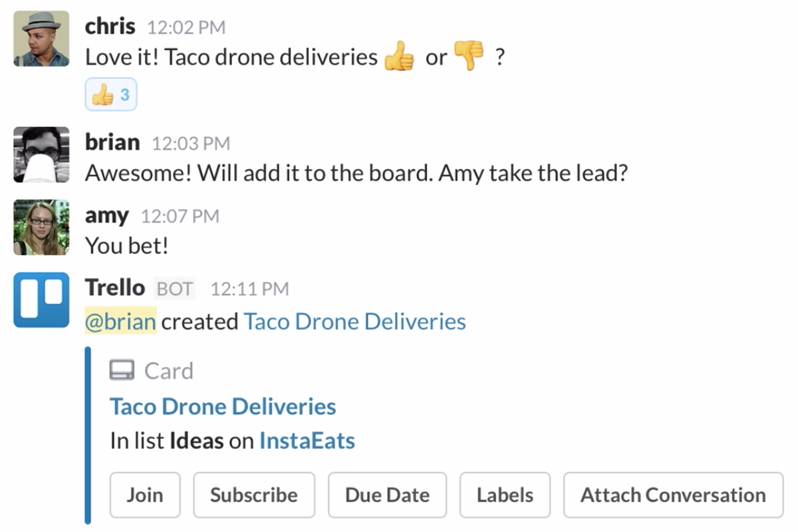Join the Taco Drone Deliveries card
The height and width of the screenshot is (532, 798).
[145, 495]
